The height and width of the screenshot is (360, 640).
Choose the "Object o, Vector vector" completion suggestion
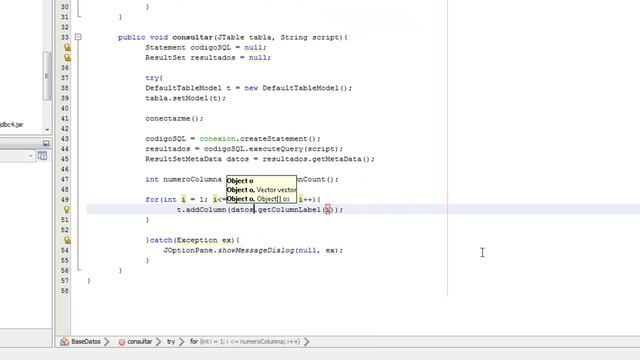pos(261,190)
